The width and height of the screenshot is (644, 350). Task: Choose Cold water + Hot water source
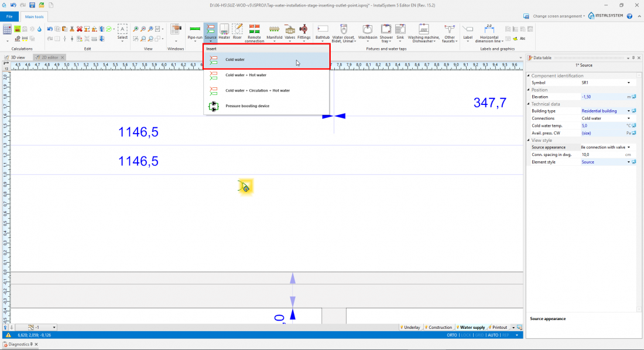(245, 75)
